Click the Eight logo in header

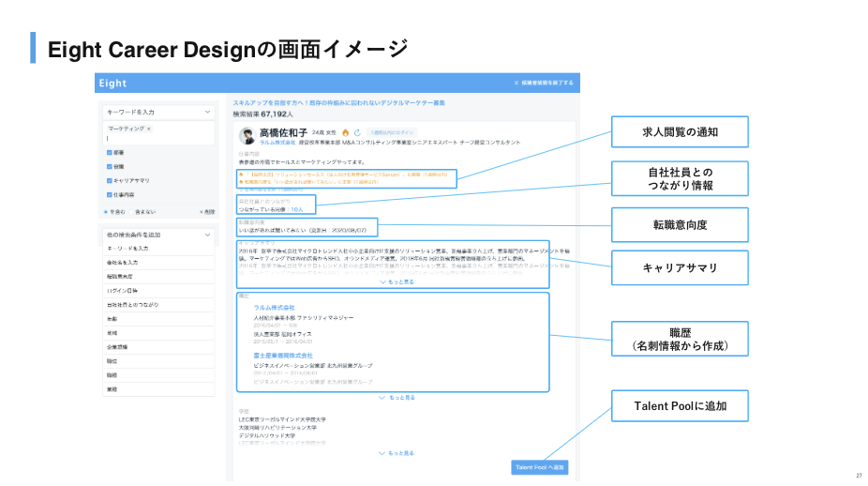(x=112, y=84)
